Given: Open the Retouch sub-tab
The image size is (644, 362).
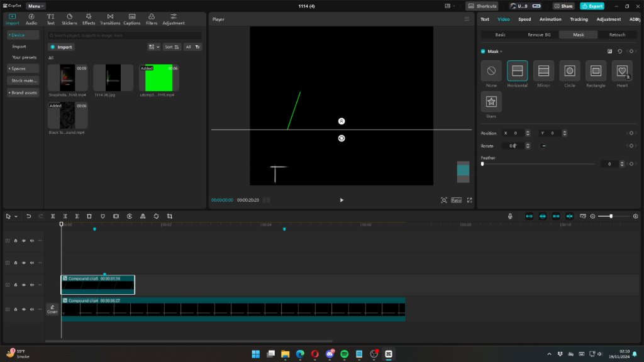Looking at the screenshot, I should tap(617, 35).
